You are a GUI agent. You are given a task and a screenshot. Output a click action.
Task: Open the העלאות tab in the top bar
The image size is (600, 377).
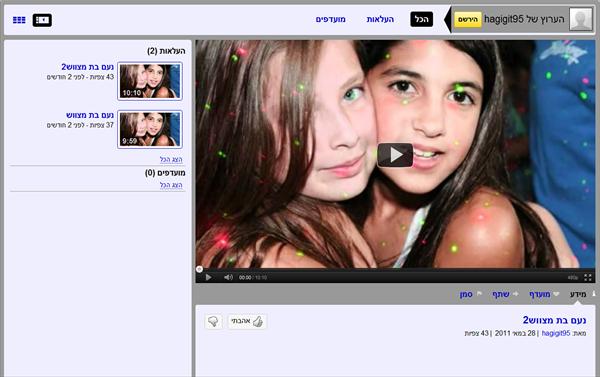click(x=380, y=19)
